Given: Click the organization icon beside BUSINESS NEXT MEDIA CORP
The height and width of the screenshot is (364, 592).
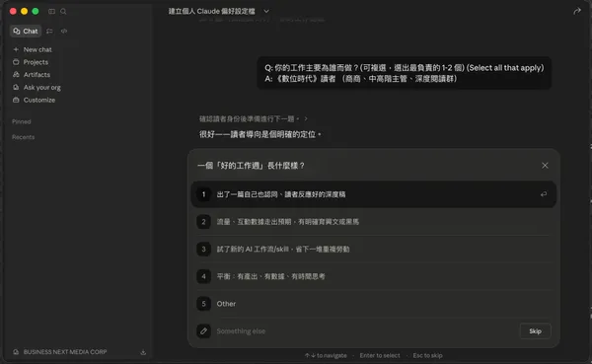Looking at the screenshot, I should click(16, 352).
